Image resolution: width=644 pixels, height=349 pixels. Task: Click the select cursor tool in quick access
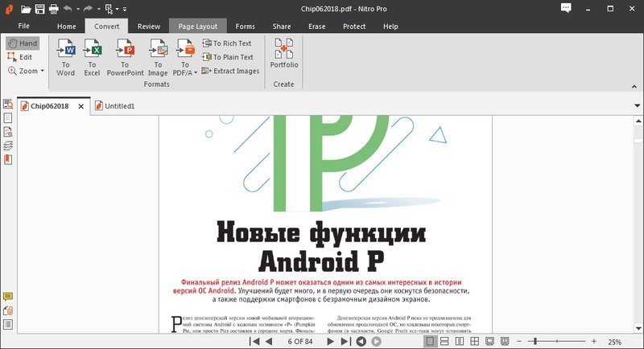[x=109, y=9]
